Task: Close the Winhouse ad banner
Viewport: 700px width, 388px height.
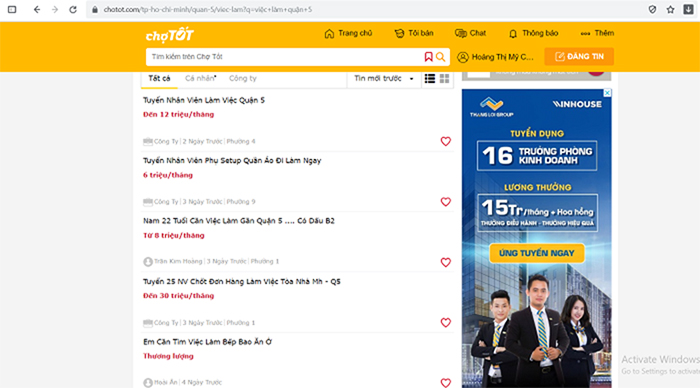Action: pyautogui.click(x=607, y=93)
